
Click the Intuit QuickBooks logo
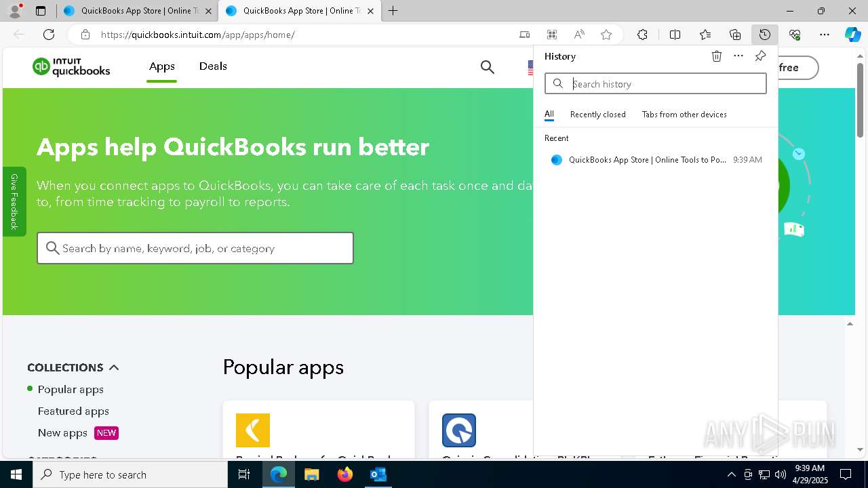(71, 67)
